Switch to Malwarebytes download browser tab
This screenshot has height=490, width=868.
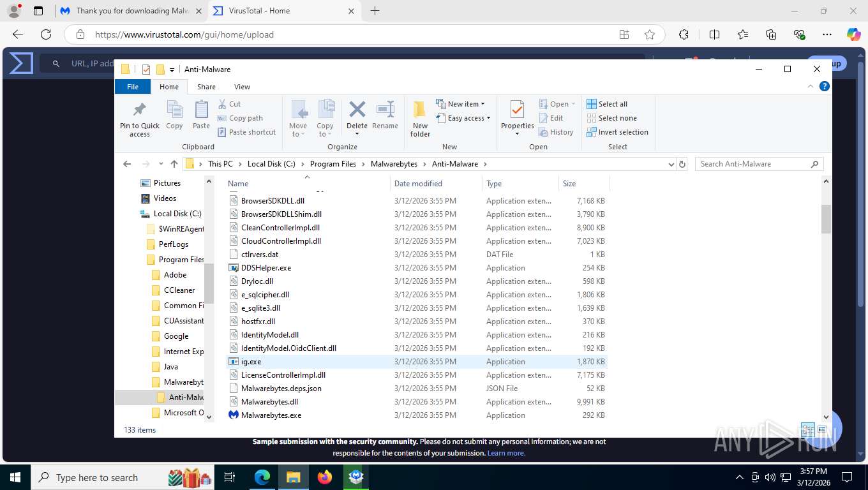131,11
